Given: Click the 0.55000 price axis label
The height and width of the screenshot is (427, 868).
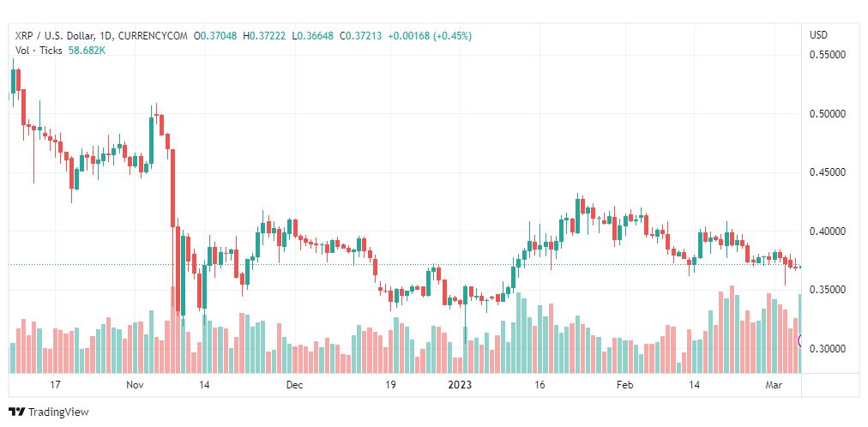Looking at the screenshot, I should point(827,55).
